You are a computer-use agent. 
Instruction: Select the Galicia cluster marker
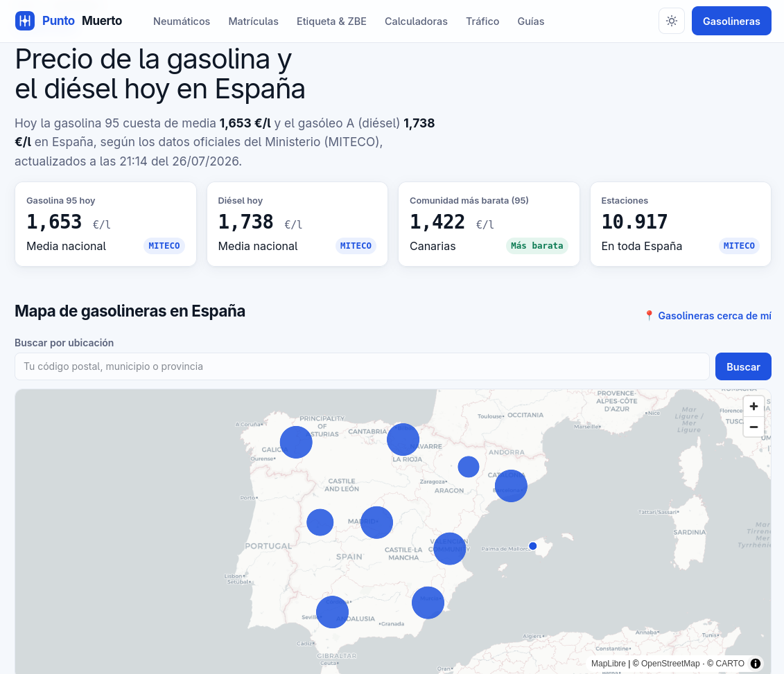296,442
